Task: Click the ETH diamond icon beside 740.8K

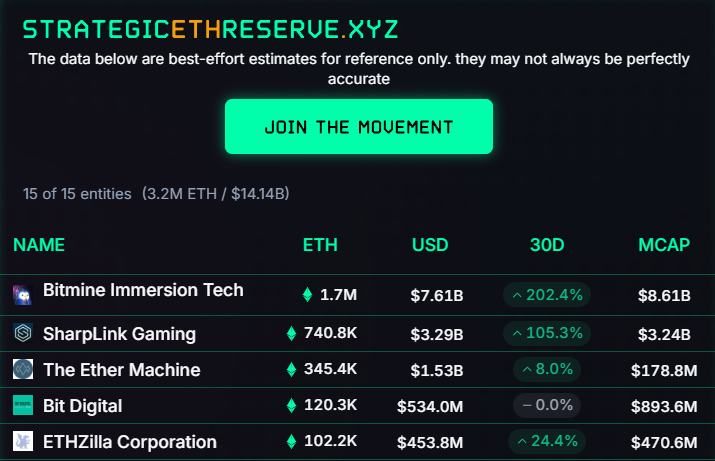Action: [291, 334]
